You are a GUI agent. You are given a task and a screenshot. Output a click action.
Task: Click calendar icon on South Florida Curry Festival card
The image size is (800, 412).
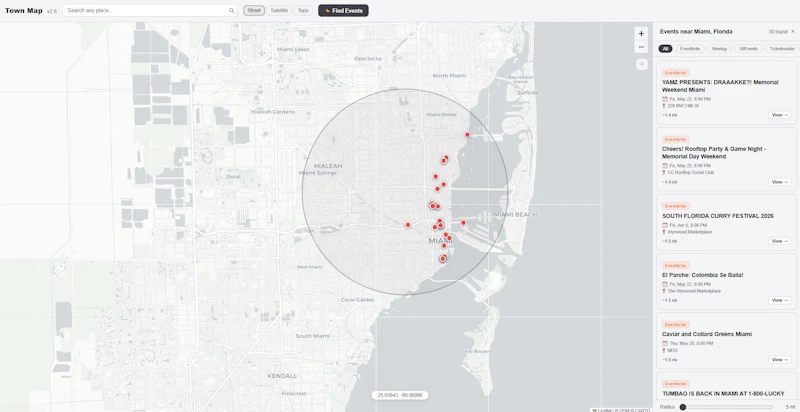tap(665, 225)
